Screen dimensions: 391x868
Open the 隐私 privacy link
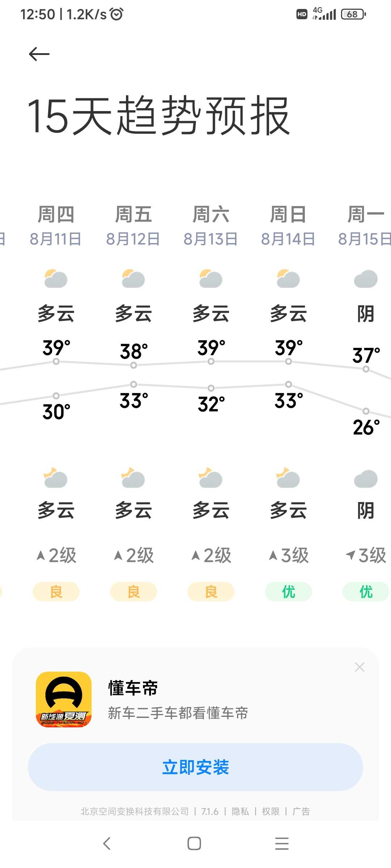point(240,812)
